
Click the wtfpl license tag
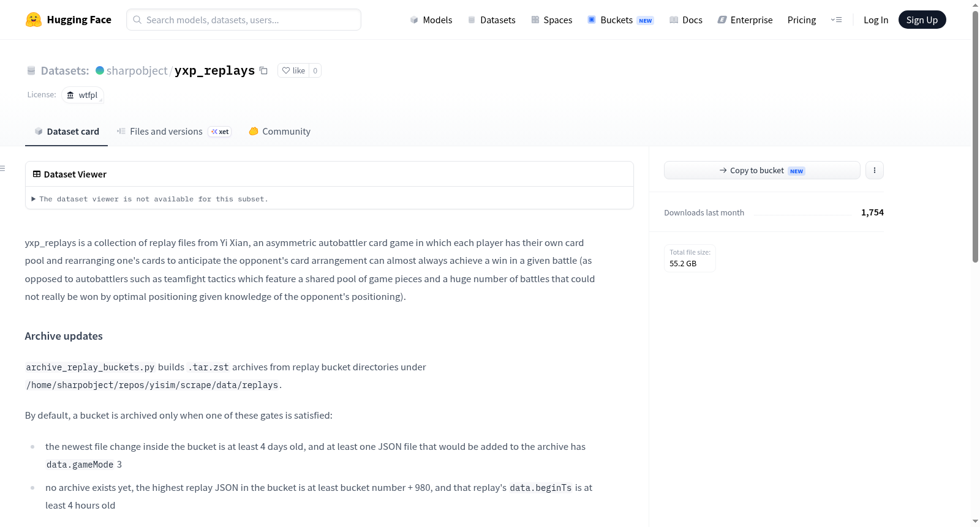point(83,95)
